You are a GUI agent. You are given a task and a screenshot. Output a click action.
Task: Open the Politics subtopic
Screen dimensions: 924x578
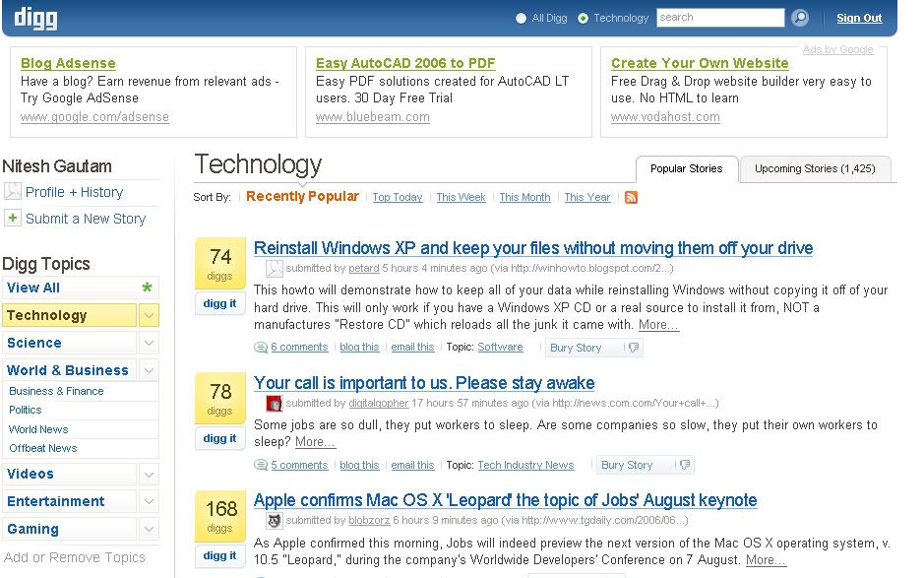pos(26,410)
